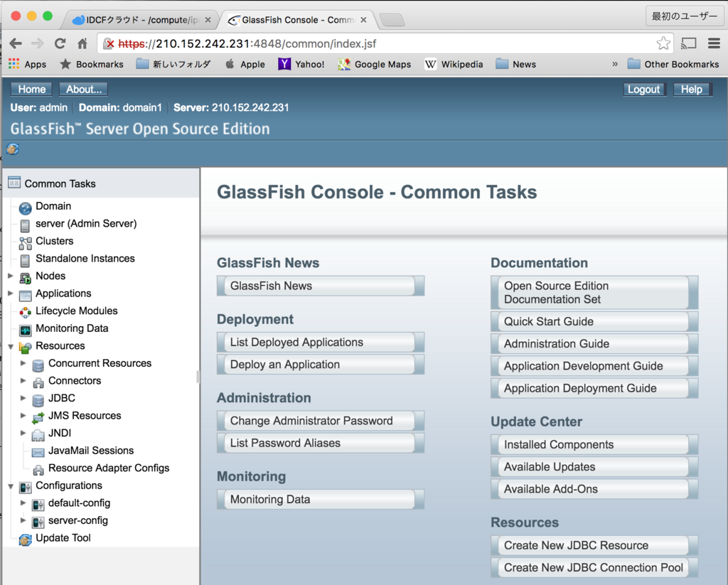Click the Domain globe icon in tree
This screenshot has width=728, height=585.
26,208
